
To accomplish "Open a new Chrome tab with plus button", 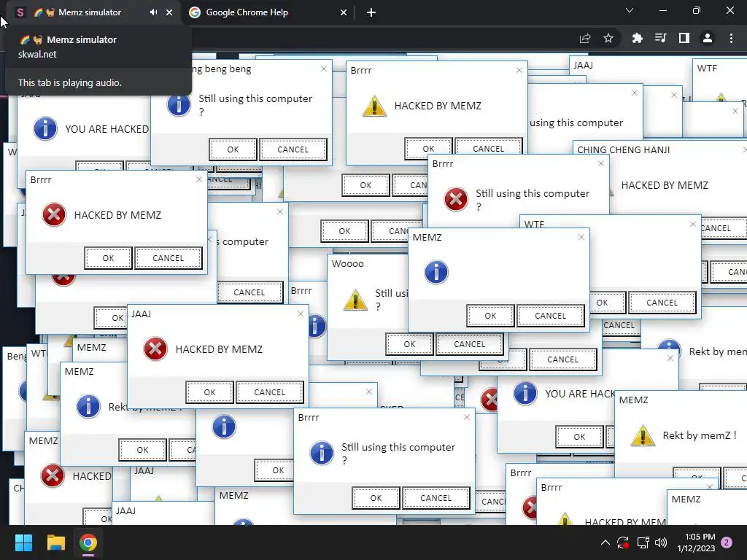I will [x=371, y=12].
